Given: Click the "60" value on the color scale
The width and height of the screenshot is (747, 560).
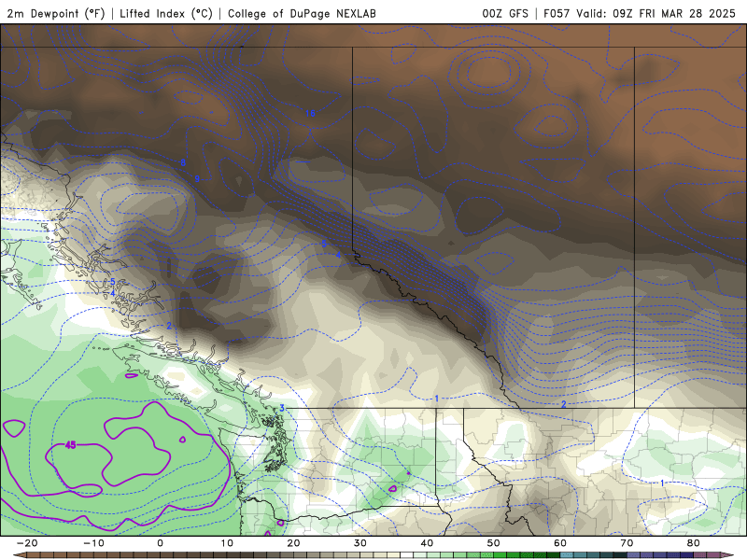Looking at the screenshot, I should (560, 543).
